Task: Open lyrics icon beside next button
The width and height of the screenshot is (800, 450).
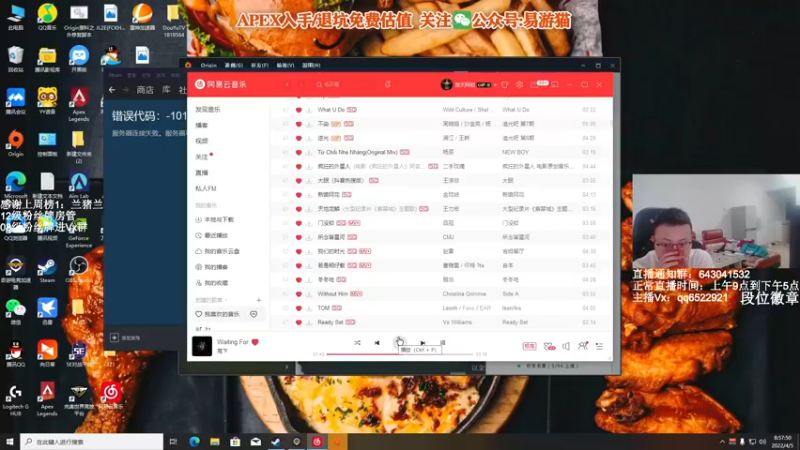Action: 442,343
